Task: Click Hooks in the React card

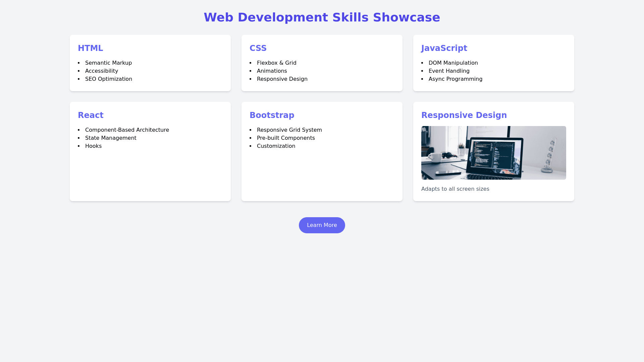Action: (93, 146)
